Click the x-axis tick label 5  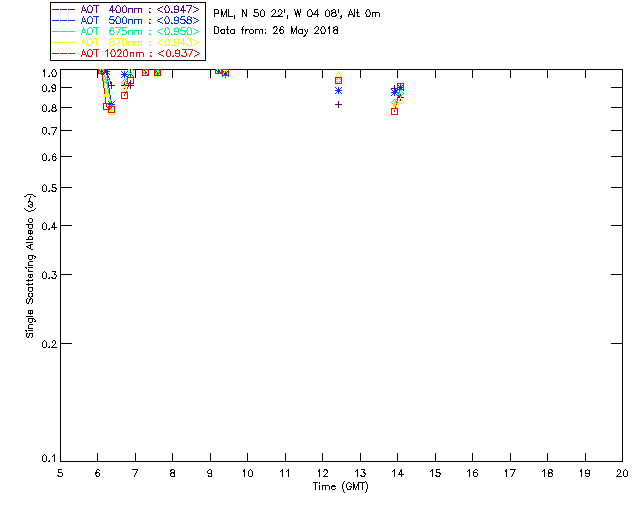pos(60,473)
